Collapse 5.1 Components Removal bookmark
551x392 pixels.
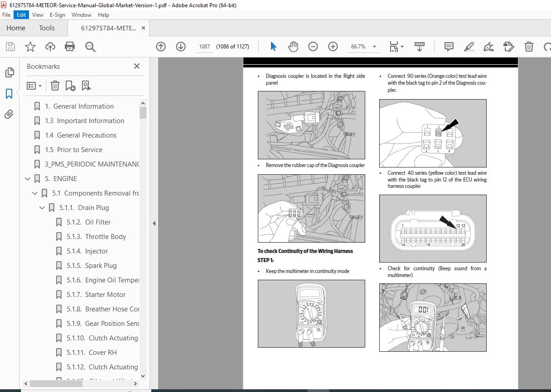click(x=35, y=193)
